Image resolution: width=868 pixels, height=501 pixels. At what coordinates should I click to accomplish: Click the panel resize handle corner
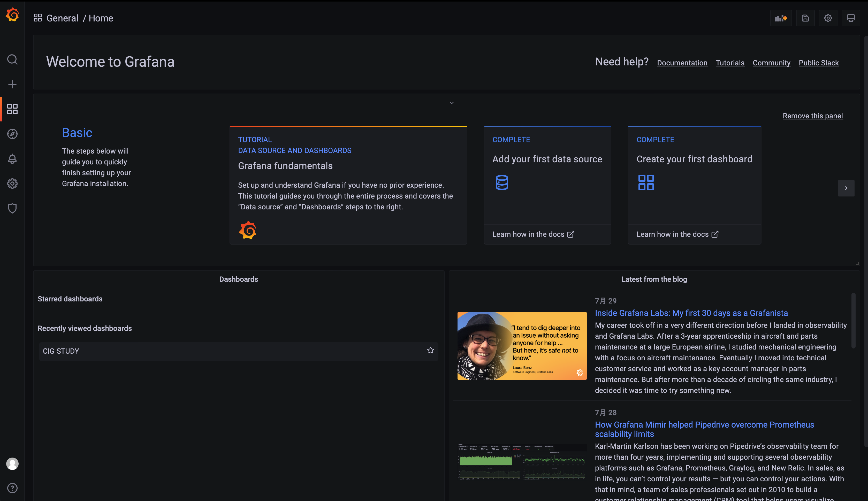[x=857, y=263]
